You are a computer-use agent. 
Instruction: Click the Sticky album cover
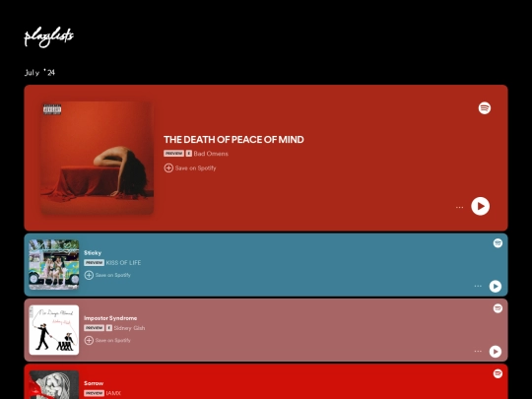[x=54, y=265]
